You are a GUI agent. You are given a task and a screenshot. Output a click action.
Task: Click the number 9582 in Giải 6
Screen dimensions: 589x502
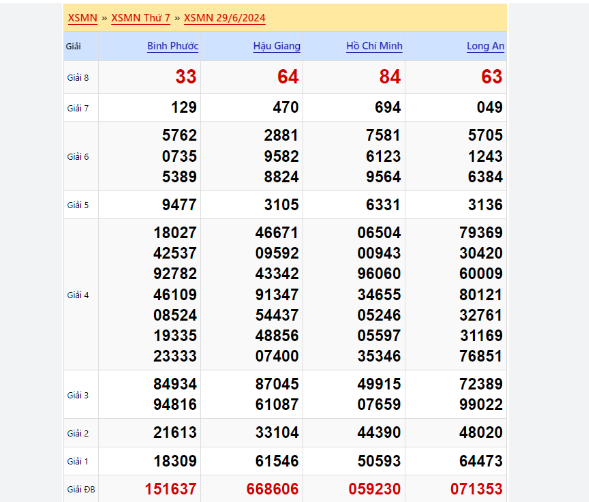coord(281,156)
